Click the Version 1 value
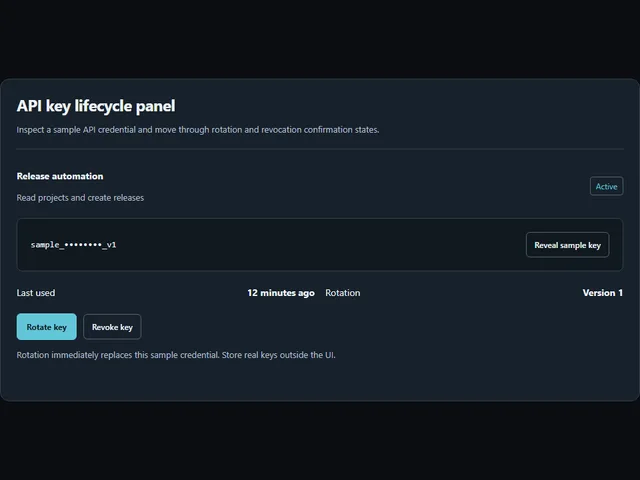The width and height of the screenshot is (640, 480). (602, 293)
